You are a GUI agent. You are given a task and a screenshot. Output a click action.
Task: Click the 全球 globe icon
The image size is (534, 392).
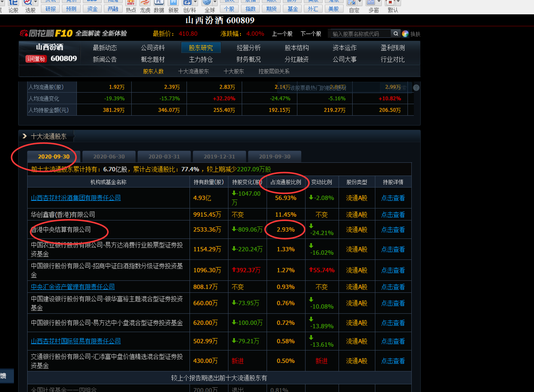pos(207,2)
